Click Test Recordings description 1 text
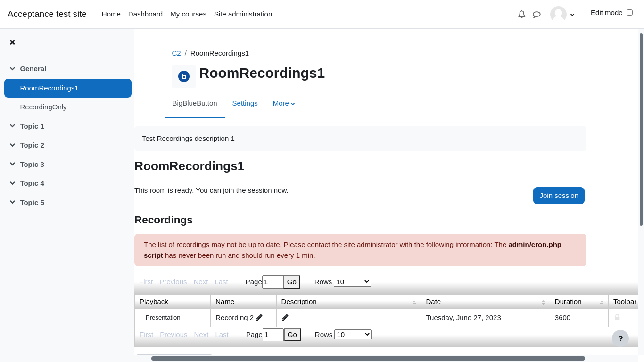 (188, 139)
